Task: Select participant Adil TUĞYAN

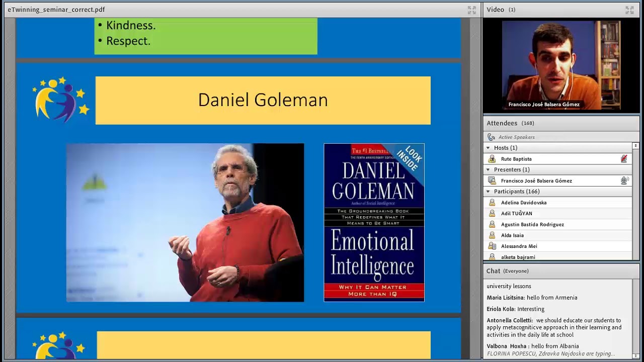Action: 558,213
